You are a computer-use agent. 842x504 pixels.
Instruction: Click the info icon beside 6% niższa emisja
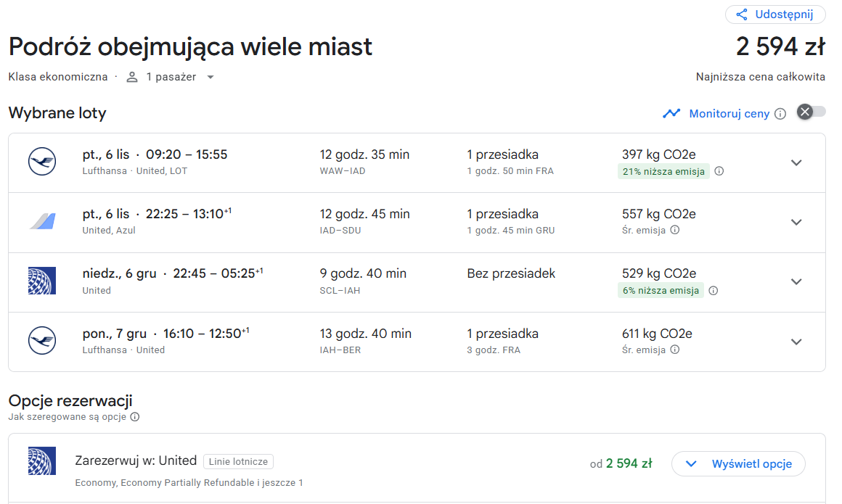[713, 290]
